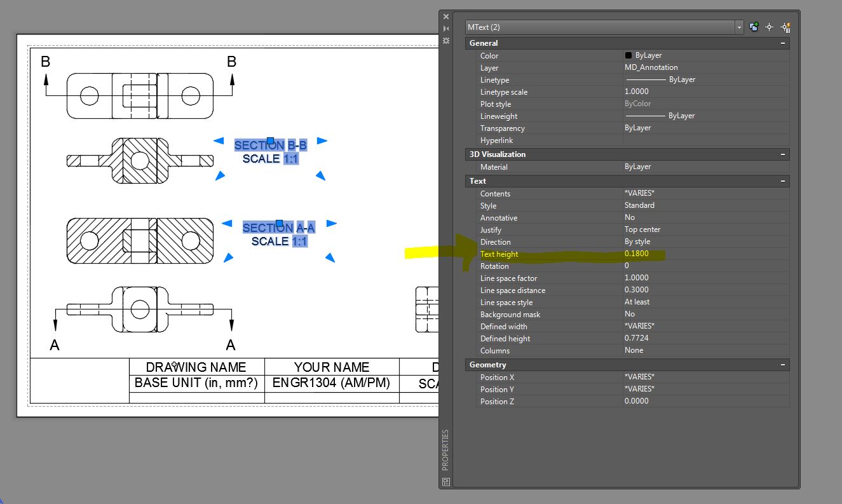Collapse the 3D Visualization section
This screenshot has height=504, width=842.
[784, 154]
